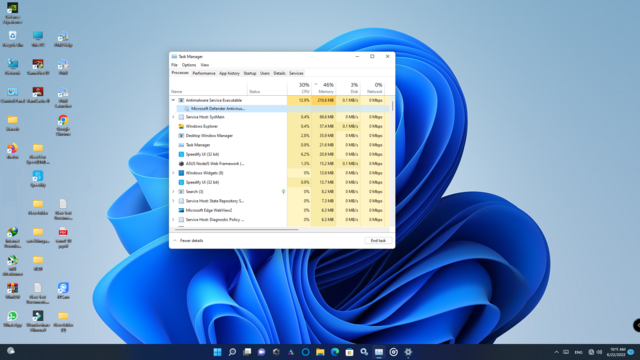Screen dimensions: 640x360
Task: Collapse the Antimalware Service Executable group
Action: (173, 100)
